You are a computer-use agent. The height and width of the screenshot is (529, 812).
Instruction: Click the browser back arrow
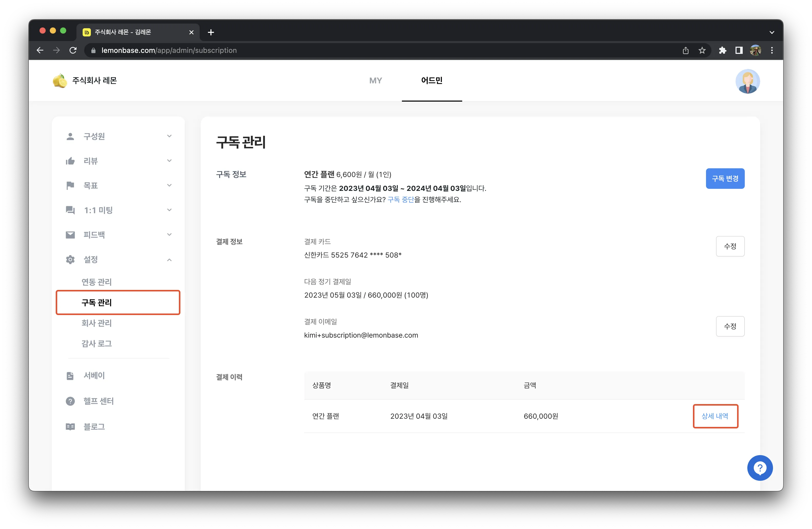click(x=40, y=51)
